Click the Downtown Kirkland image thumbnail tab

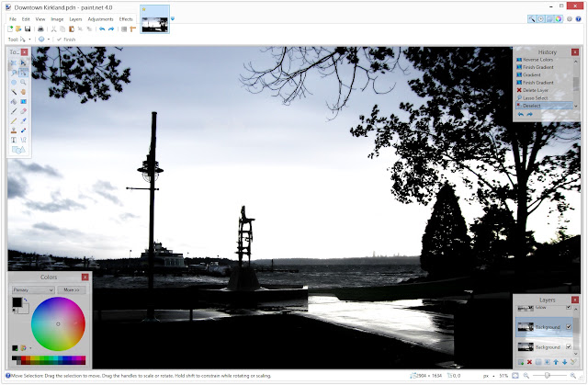[155, 19]
